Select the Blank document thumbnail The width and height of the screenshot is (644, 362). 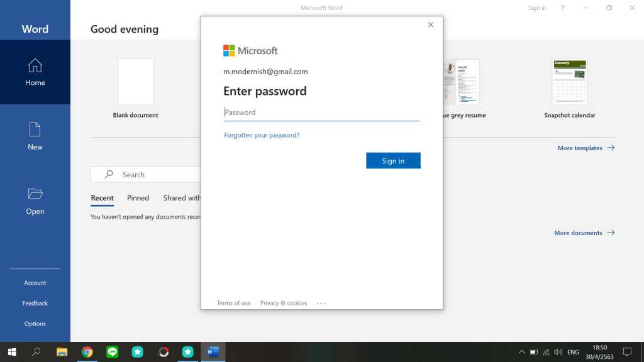pos(136,82)
